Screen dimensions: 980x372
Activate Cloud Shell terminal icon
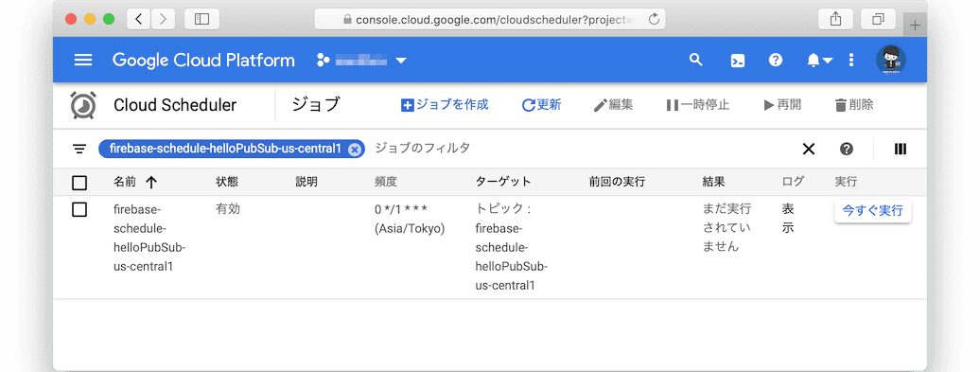(x=738, y=61)
